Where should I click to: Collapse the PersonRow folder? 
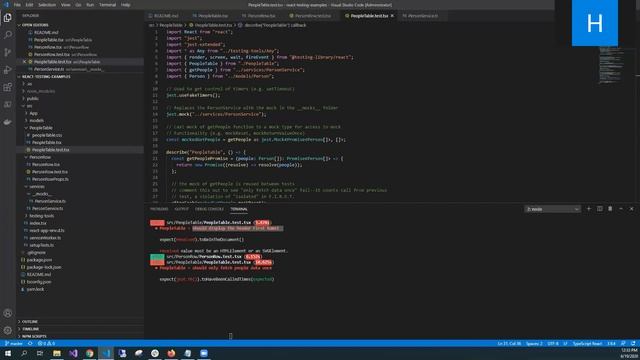click(x=40, y=157)
